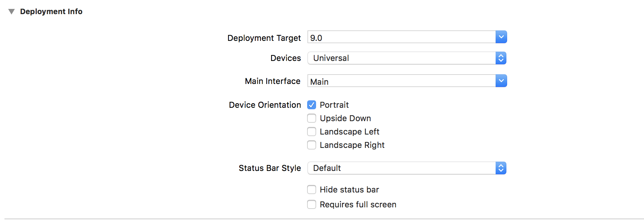The image size is (644, 220).
Task: Enable the Upside Down orientation
Action: point(312,119)
